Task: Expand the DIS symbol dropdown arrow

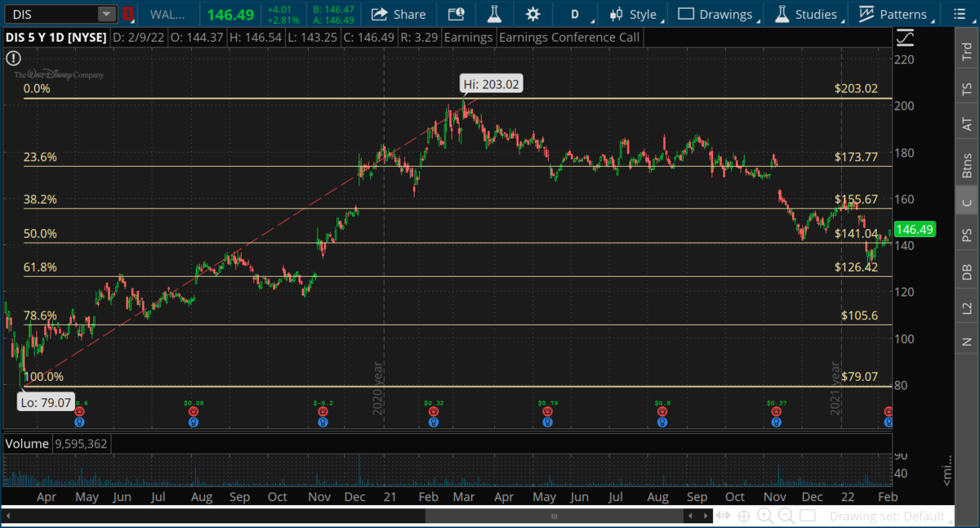Action: (x=107, y=14)
